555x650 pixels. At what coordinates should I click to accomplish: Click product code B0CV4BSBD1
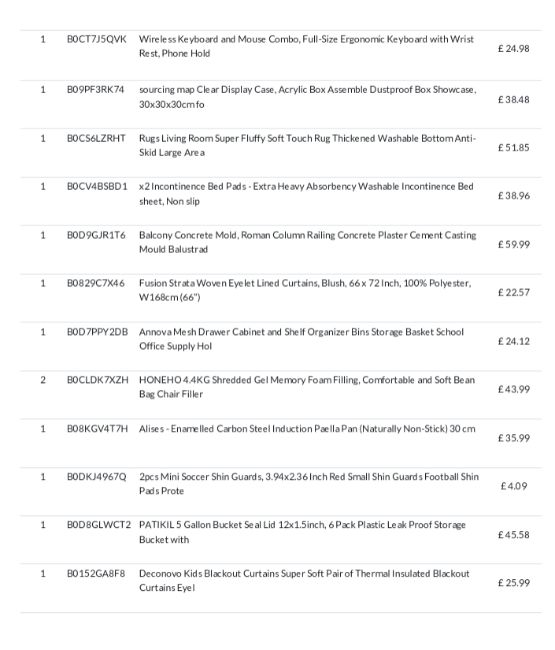[x=97, y=187]
